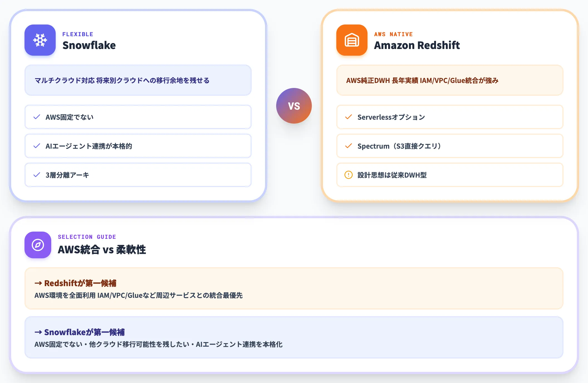The height and width of the screenshot is (383, 588).
Task: Click the purple compass Selection Guide icon
Action: coord(38,245)
